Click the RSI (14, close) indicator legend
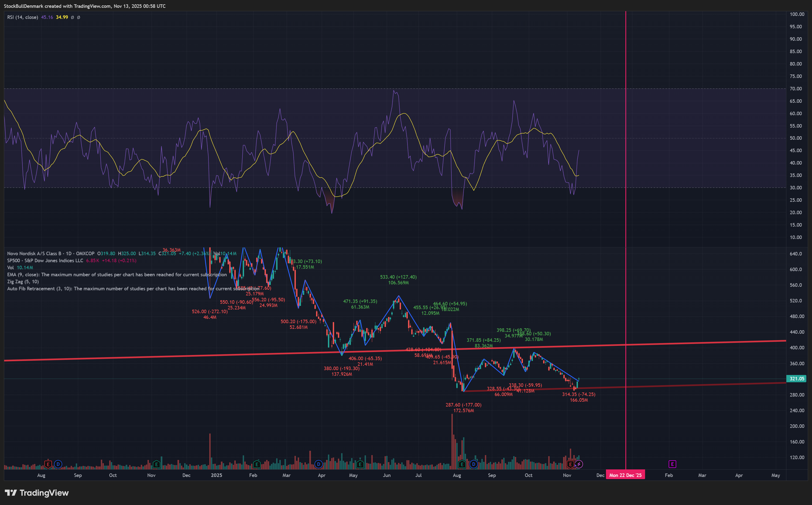Image resolution: width=812 pixels, height=505 pixels. click(x=23, y=17)
